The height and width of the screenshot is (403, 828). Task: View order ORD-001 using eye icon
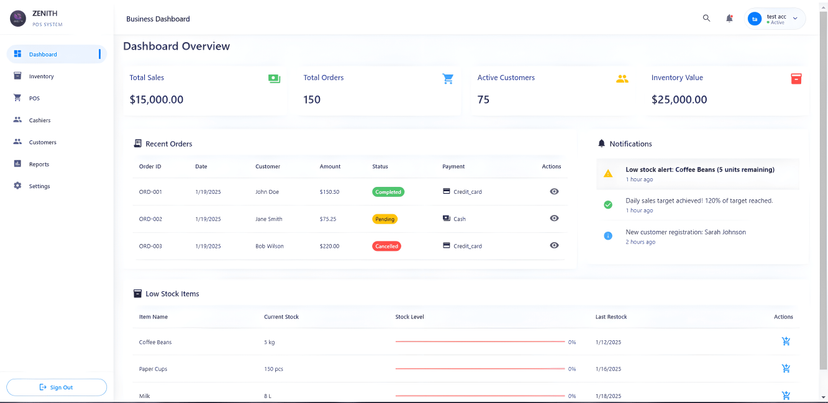click(x=554, y=192)
